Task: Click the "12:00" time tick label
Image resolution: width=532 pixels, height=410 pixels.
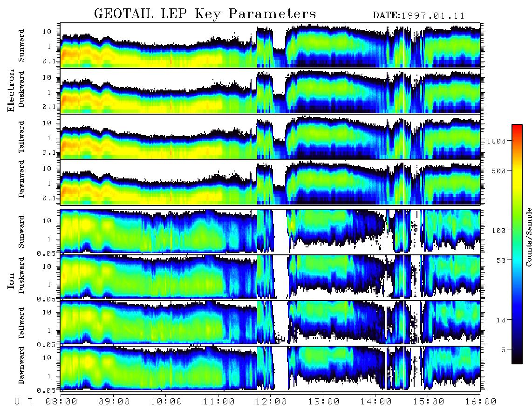Action: click(x=271, y=402)
